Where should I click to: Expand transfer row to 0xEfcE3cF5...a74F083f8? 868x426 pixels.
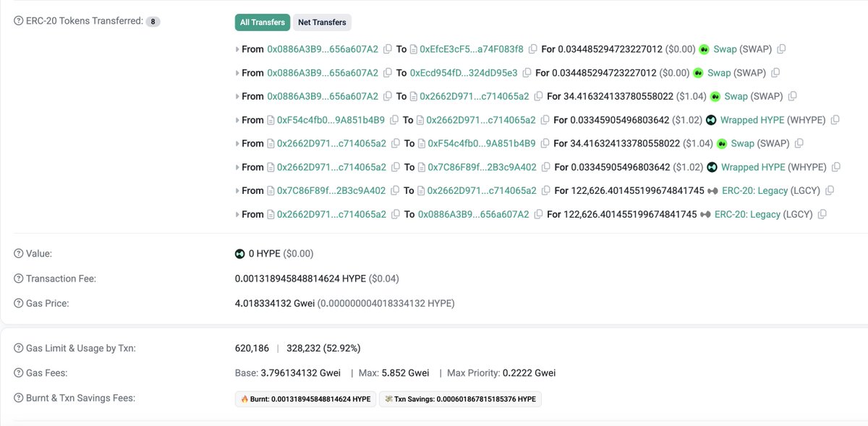tap(238, 49)
